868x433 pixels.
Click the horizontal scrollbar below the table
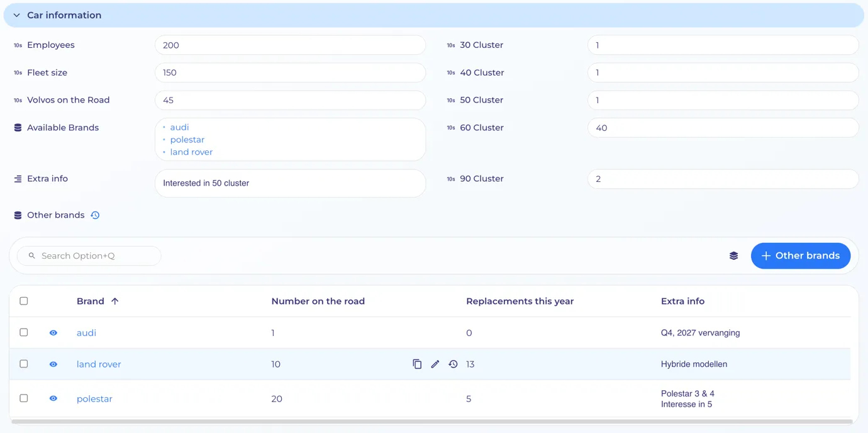tap(432, 422)
